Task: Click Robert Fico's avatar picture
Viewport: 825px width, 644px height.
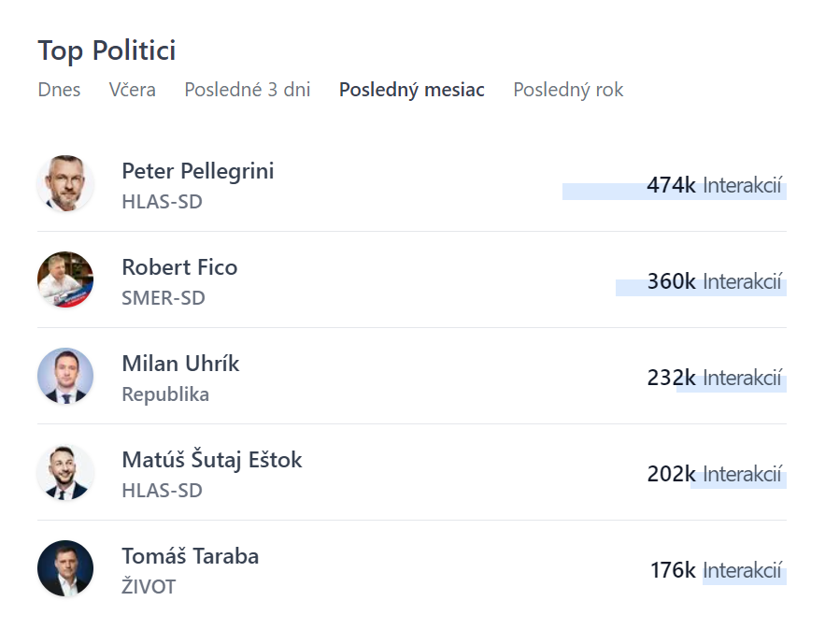Action: [65, 279]
